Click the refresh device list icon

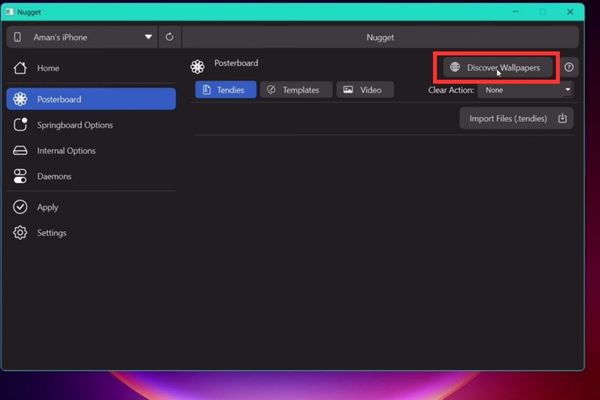169,37
